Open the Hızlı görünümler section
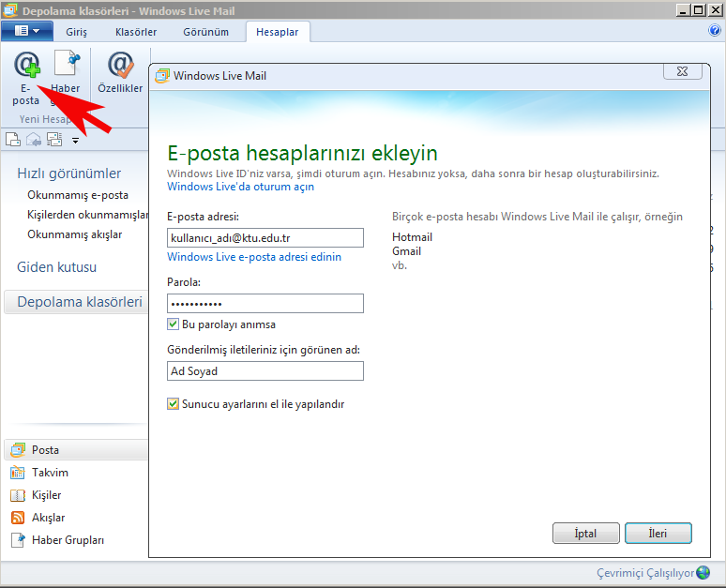Image resolution: width=726 pixels, height=588 pixels. pos(69,173)
